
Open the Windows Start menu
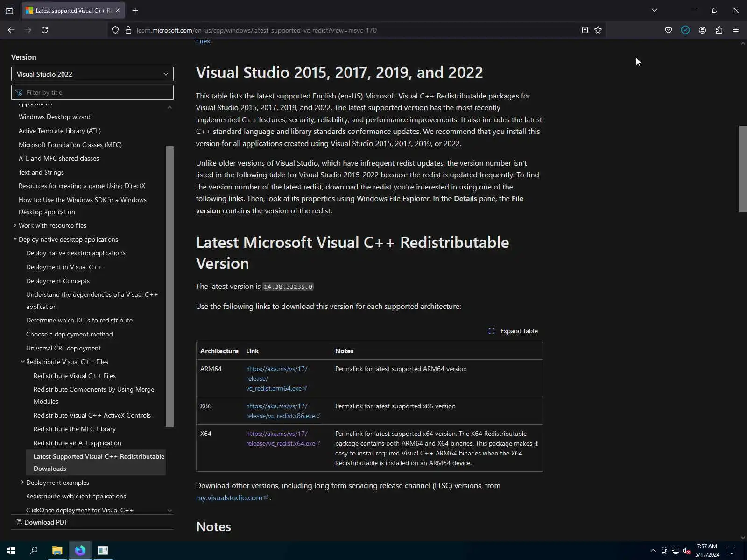coord(11,551)
